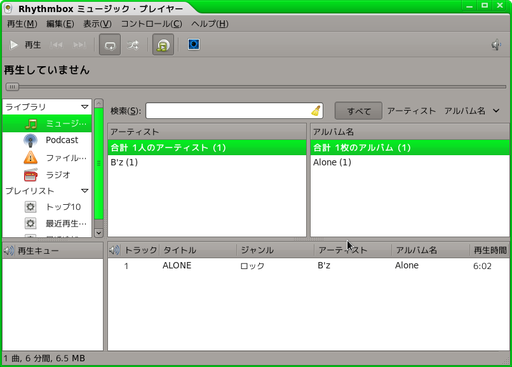Viewport: 512px width, 367px height.
Task: Open the ヘルプ(H) menu
Action: tap(210, 24)
